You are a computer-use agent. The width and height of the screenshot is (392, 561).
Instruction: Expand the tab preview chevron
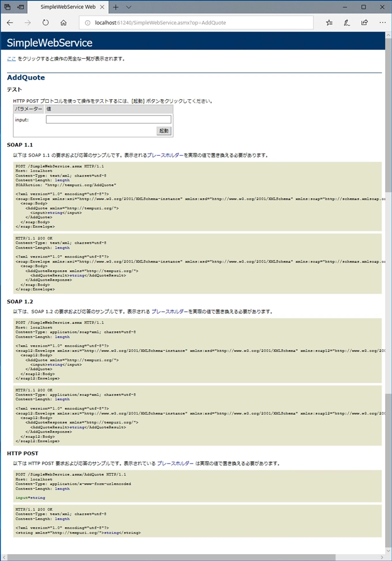[129, 7]
